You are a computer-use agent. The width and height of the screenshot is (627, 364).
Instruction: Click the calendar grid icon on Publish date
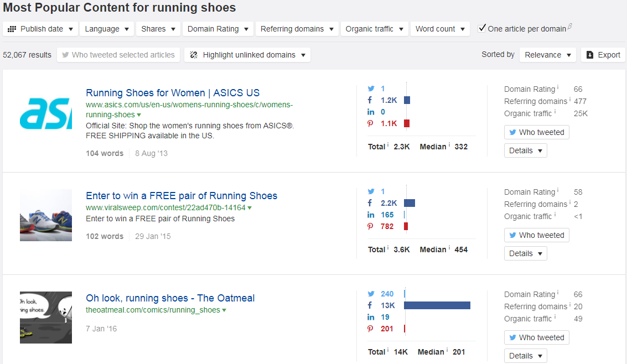(12, 29)
